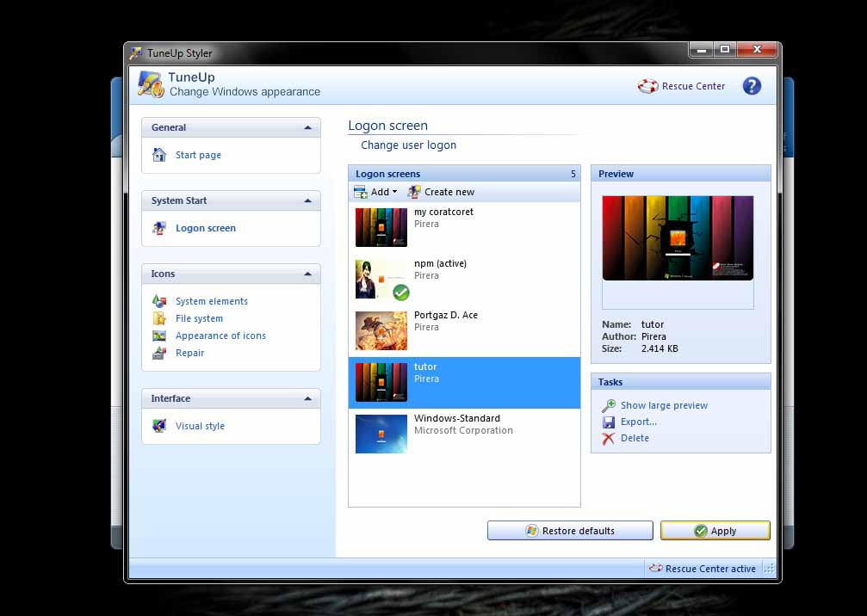
Task: Collapse the General section
Action: (x=308, y=126)
